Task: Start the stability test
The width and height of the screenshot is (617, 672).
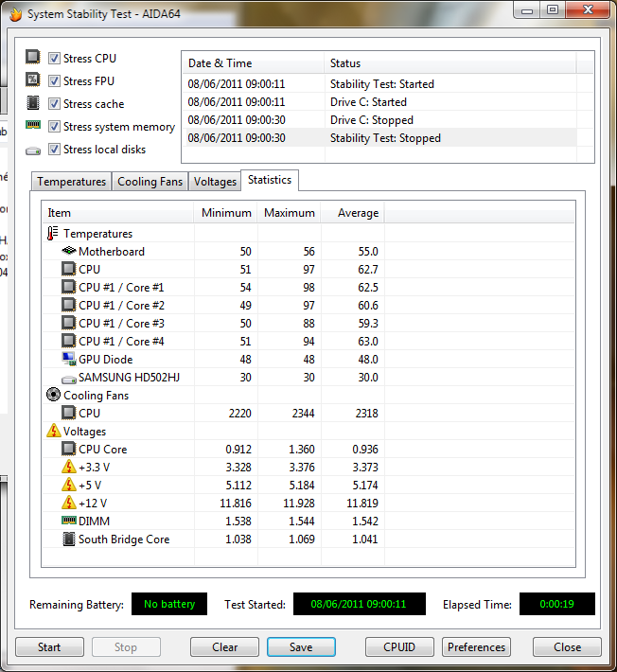Action: point(49,647)
